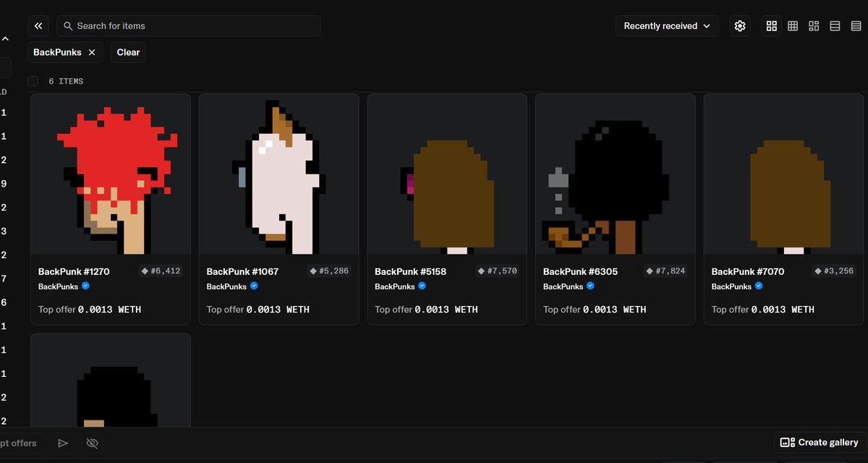The height and width of the screenshot is (463, 868).
Task: Open the Recently received sort dropdown
Action: click(667, 26)
